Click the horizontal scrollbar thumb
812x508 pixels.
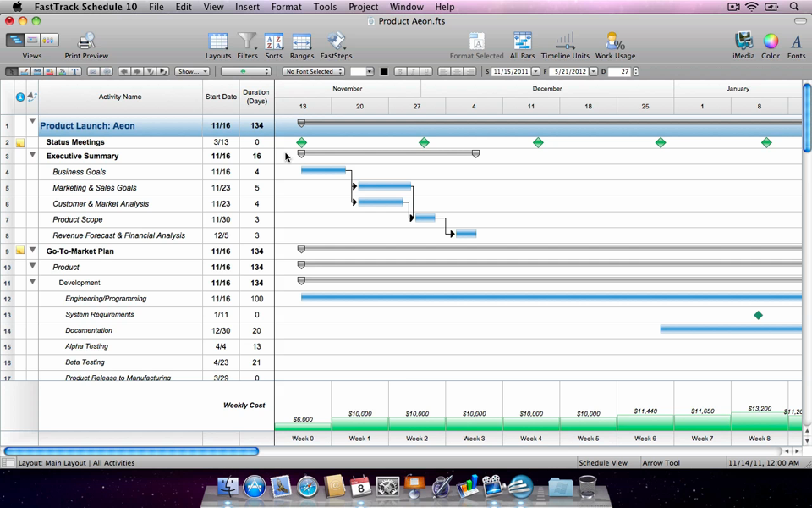(x=131, y=451)
